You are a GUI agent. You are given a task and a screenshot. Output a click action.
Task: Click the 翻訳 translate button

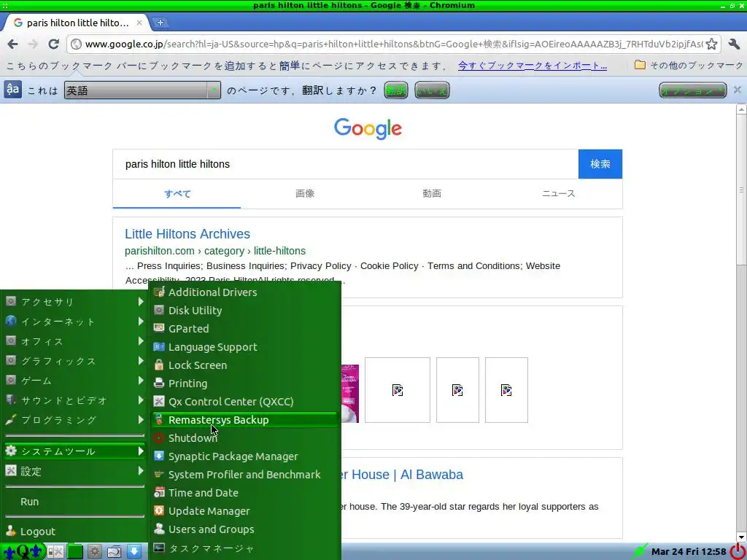coord(396,90)
